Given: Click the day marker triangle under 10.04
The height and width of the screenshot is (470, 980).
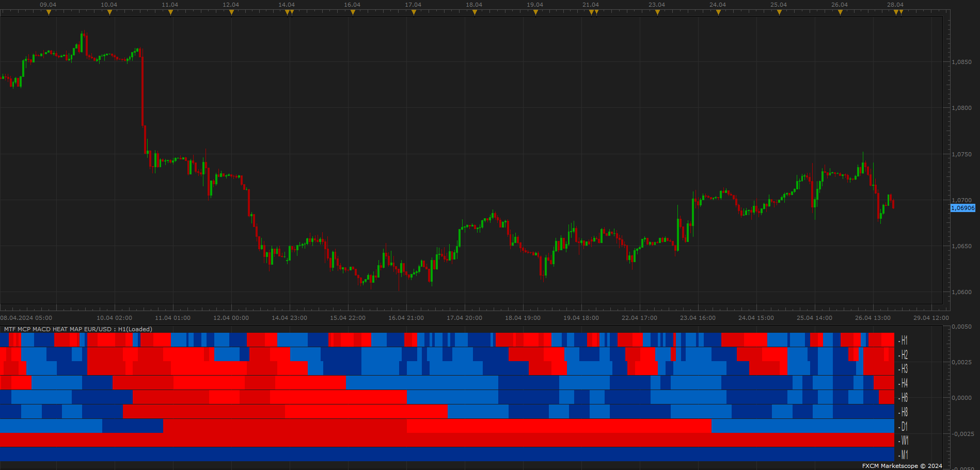Looking at the screenshot, I should (109, 12).
